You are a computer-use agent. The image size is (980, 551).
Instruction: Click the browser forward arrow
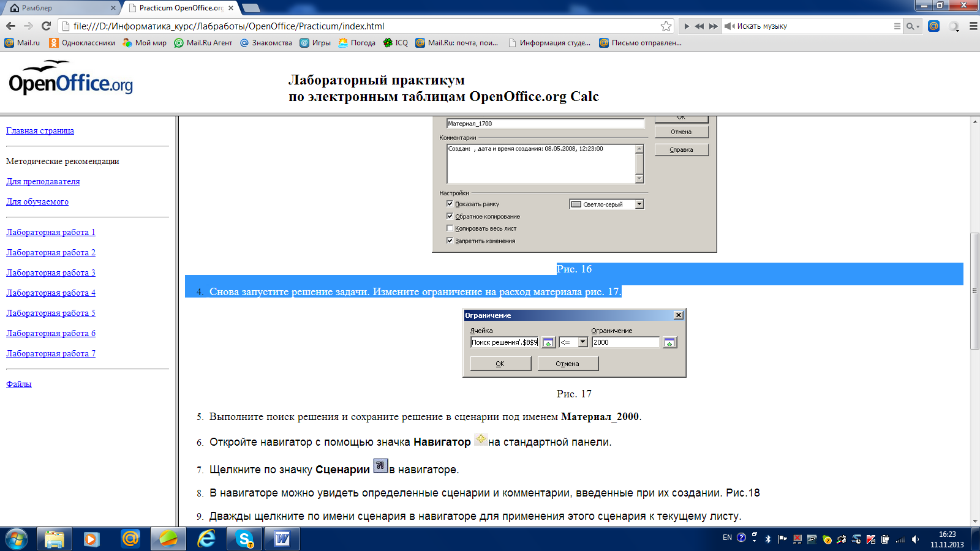pos(28,26)
